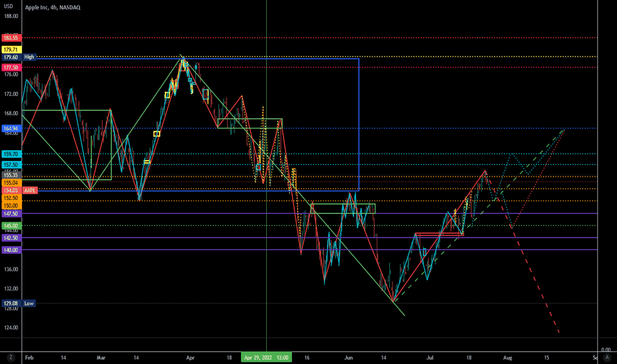The image size is (617, 364).
Task: Select the blue 164.94 price label
Action: [11, 128]
